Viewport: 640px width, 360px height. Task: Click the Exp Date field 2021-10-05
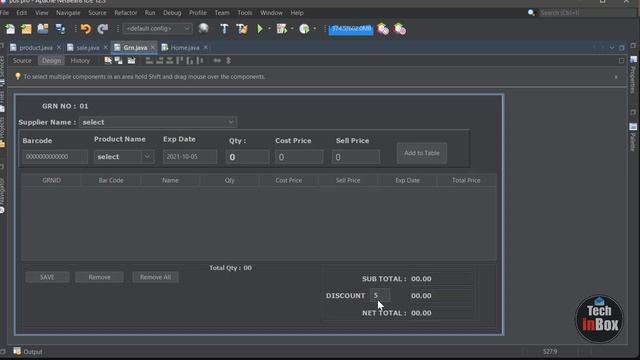(190, 157)
